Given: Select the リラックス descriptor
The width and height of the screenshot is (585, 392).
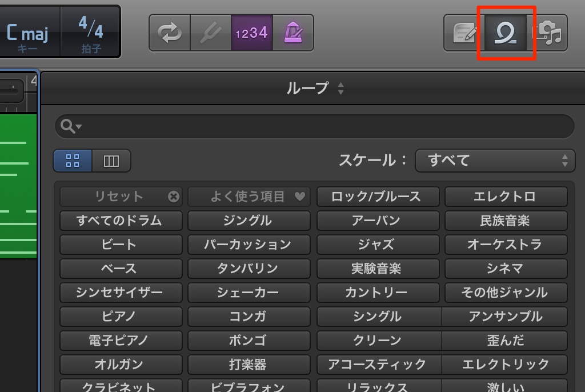Looking at the screenshot, I should (379, 386).
